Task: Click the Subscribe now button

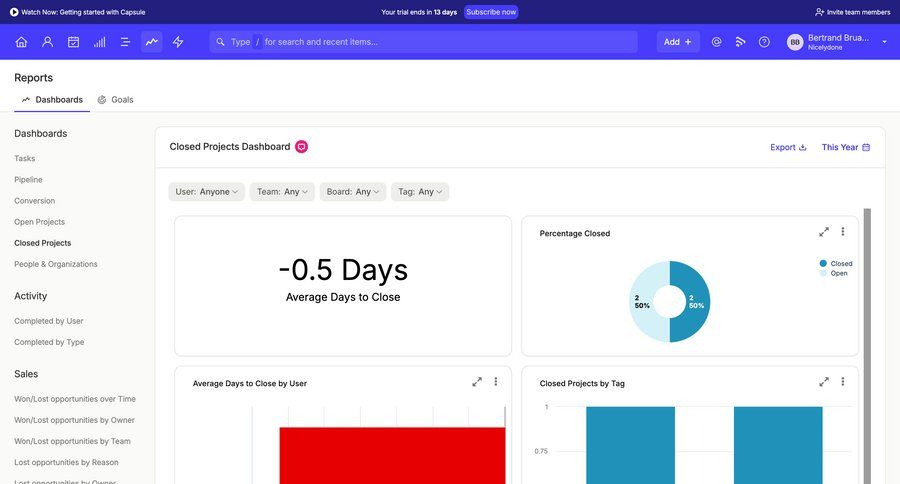Action: click(491, 12)
